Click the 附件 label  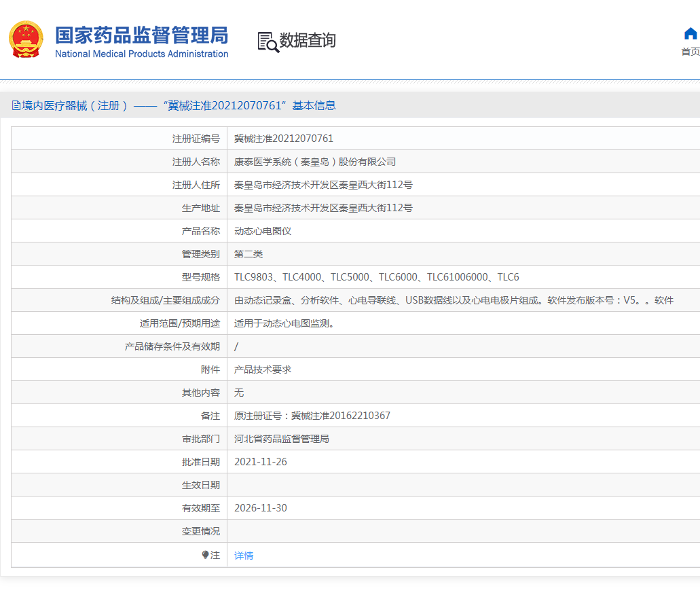click(210, 370)
